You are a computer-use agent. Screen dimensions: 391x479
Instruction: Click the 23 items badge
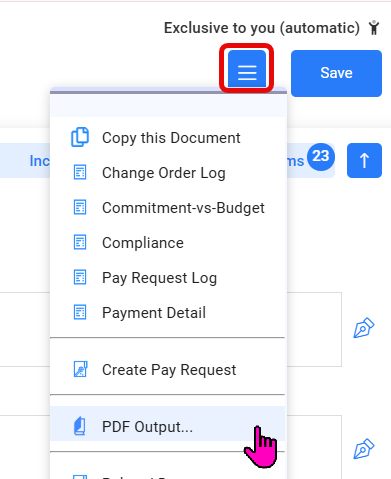click(x=321, y=156)
